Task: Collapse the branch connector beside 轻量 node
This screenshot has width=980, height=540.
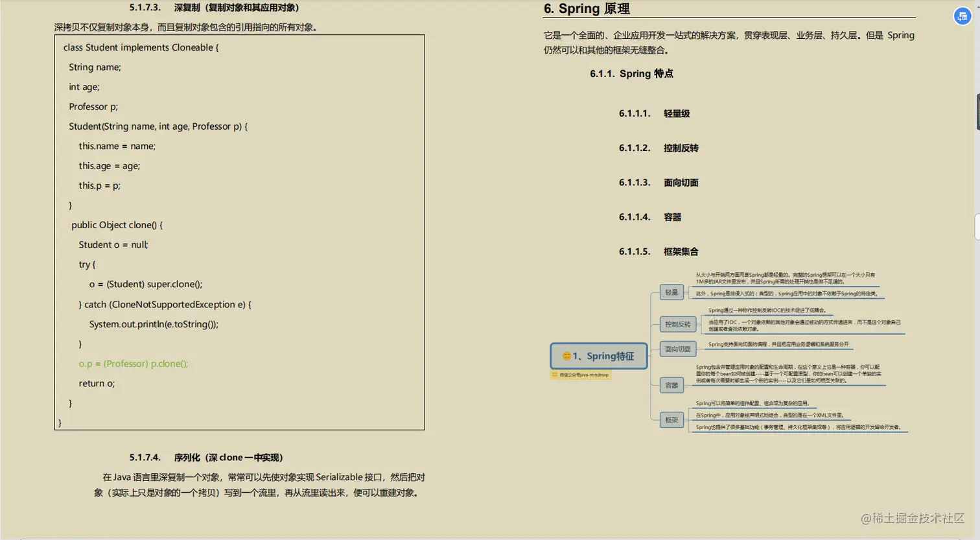Action: pyautogui.click(x=686, y=292)
